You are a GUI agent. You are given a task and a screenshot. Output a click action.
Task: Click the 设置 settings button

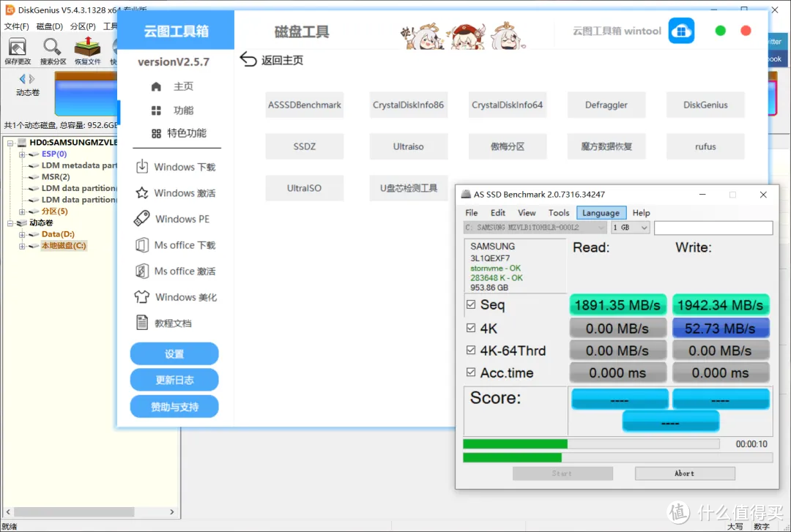(x=174, y=353)
